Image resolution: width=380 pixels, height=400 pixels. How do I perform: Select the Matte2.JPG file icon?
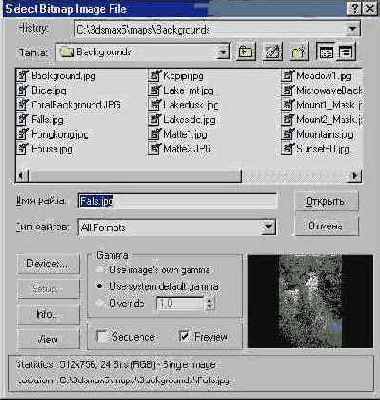[x=154, y=149]
